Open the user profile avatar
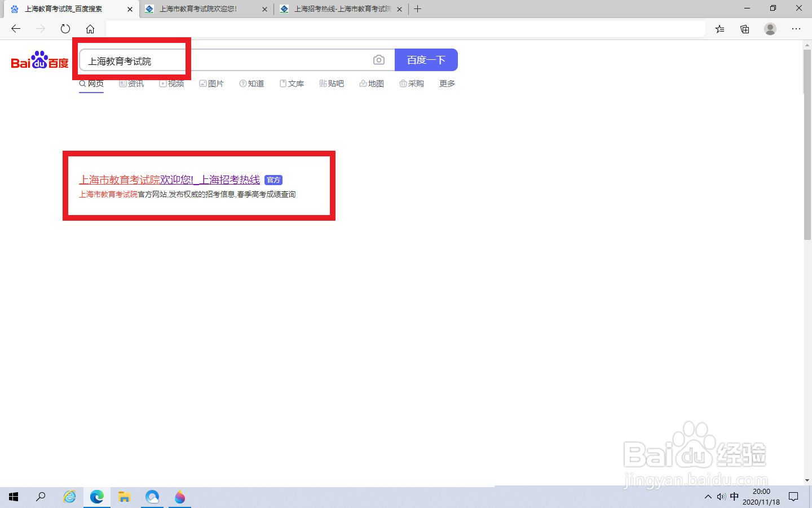 click(x=770, y=29)
